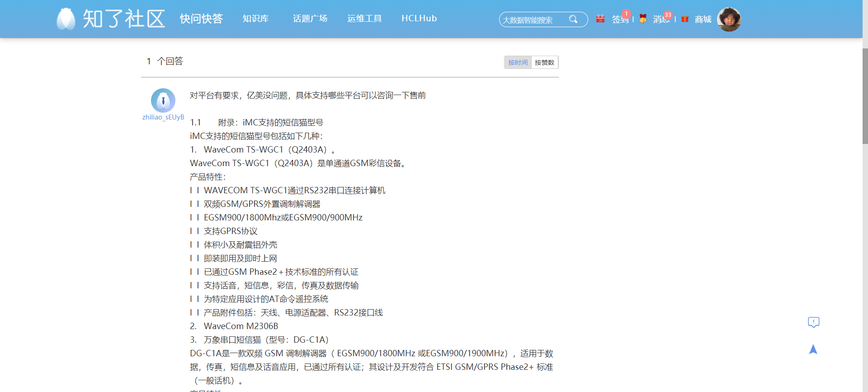Open the user profile avatar in the header
This screenshot has height=392, width=868.
click(729, 19)
